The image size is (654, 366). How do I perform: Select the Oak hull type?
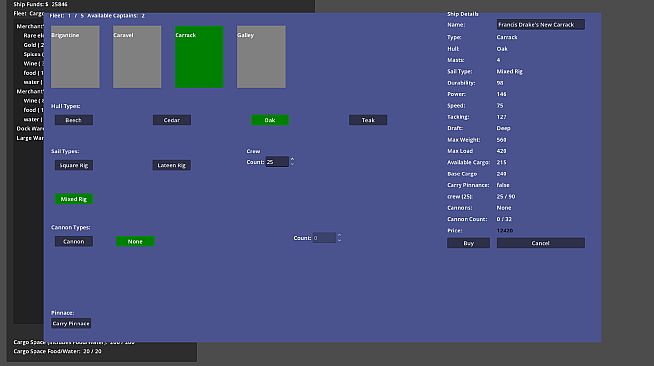pyautogui.click(x=270, y=120)
